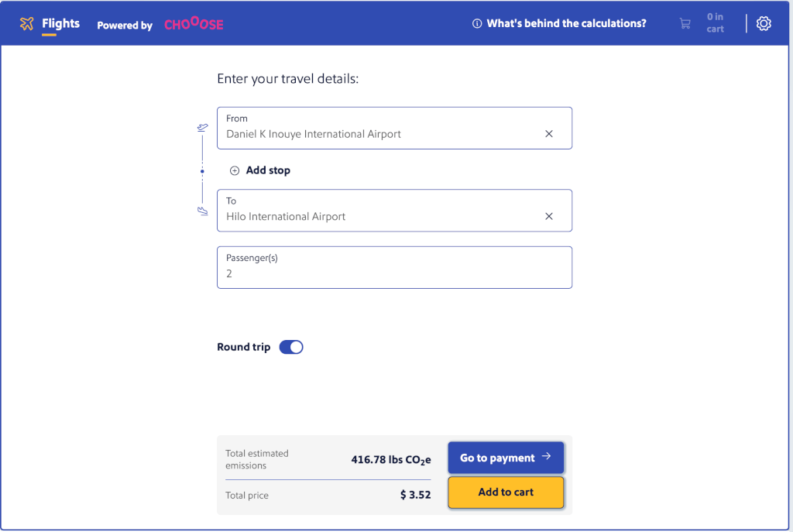Screen dimensions: 793x532
Task: Click the CHOOOSE brand logo
Action: pos(194,24)
